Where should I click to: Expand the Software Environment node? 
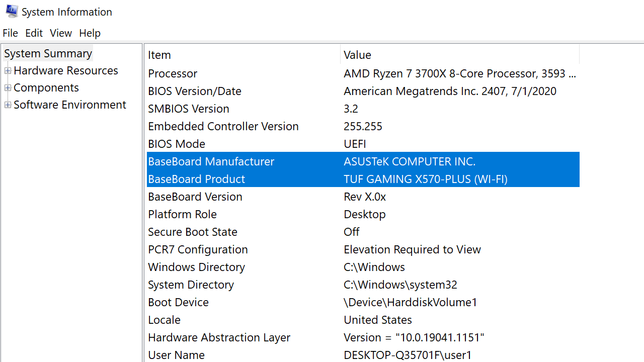[x=8, y=105]
